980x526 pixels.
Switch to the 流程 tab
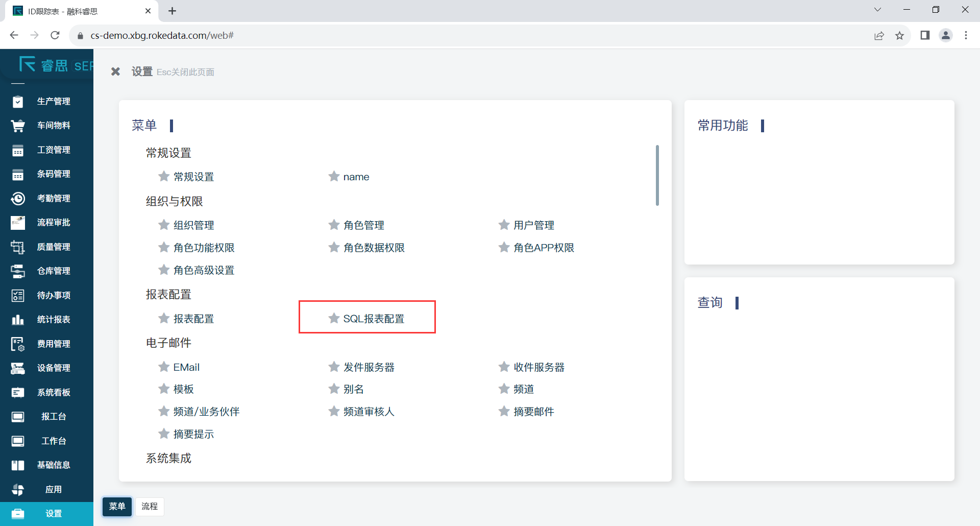tap(150, 506)
